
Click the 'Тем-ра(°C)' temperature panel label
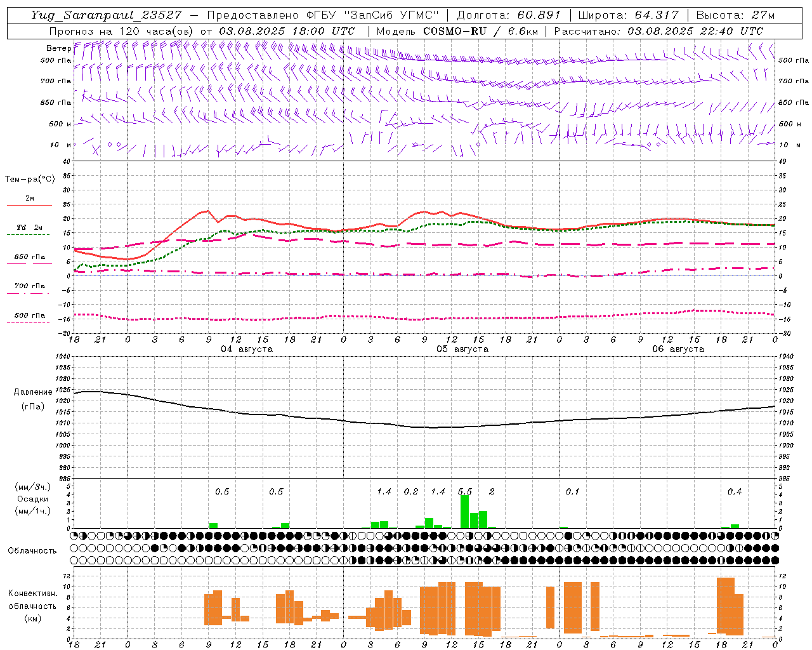(30, 179)
